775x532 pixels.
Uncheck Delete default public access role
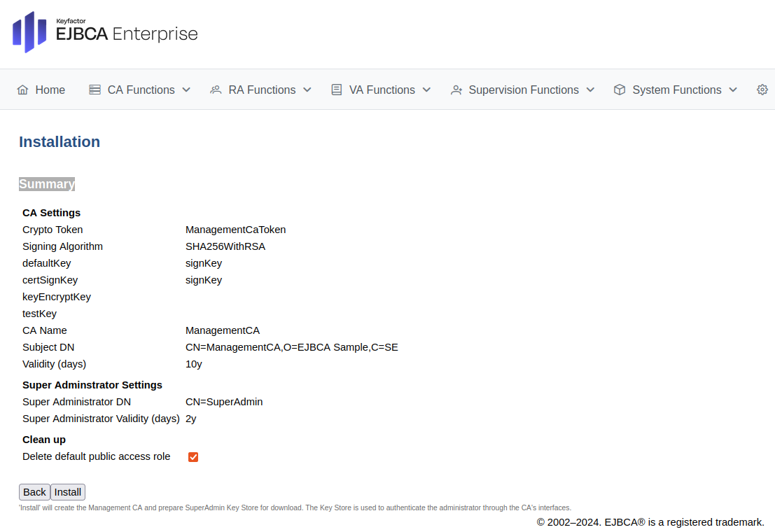(193, 457)
